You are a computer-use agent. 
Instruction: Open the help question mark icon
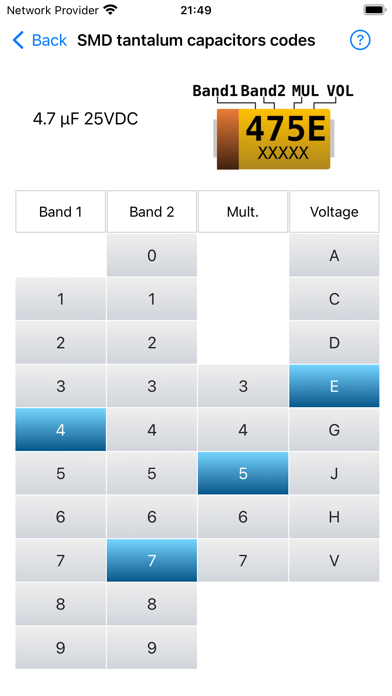point(360,40)
